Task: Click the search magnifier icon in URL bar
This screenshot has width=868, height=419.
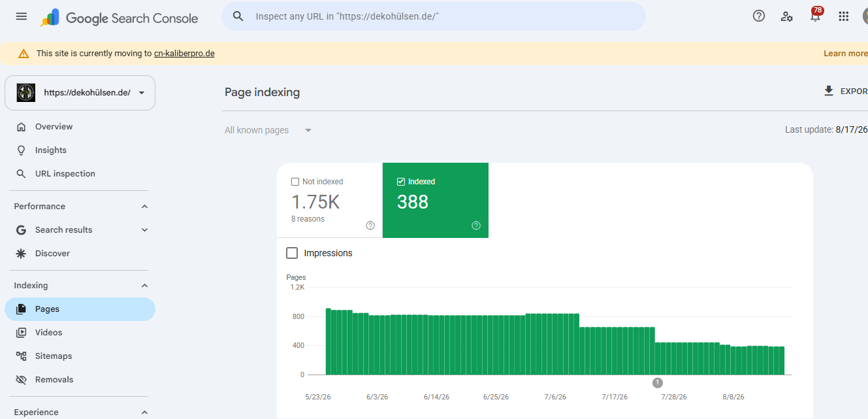Action: [238, 16]
